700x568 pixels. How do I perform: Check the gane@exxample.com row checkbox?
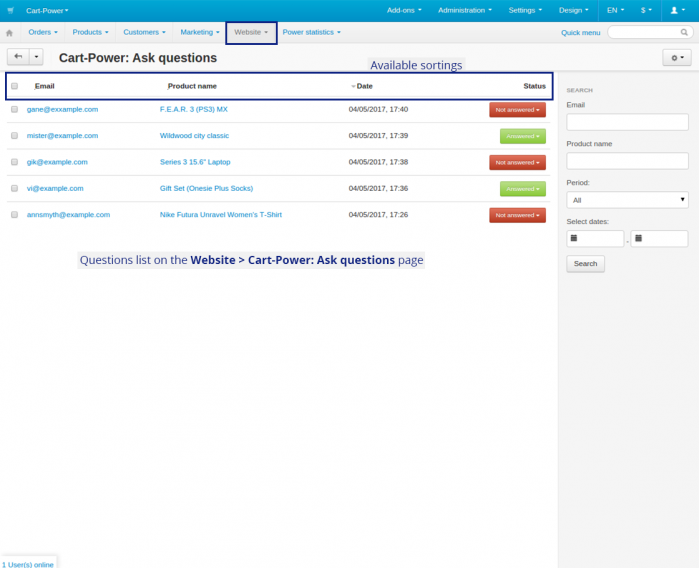tap(15, 109)
